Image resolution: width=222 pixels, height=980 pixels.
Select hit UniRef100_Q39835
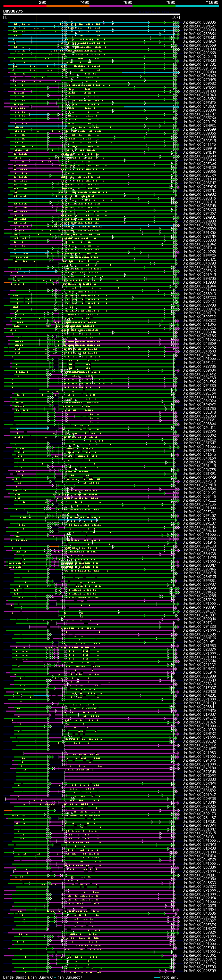[199, 23]
